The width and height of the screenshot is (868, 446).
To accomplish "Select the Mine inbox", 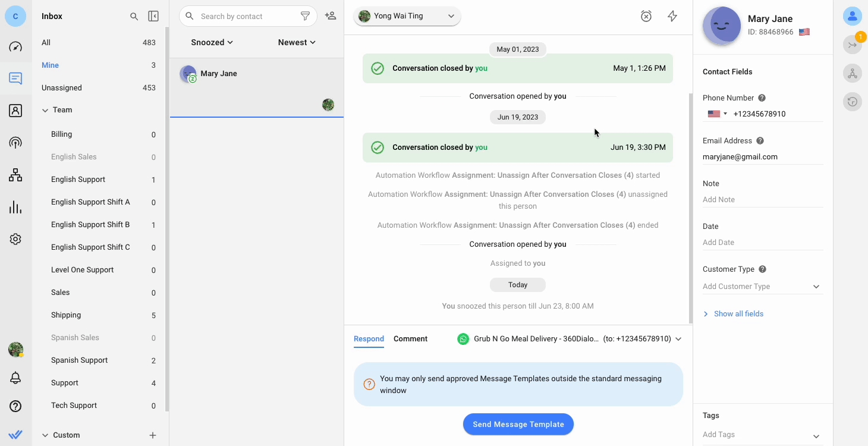I will pos(99,65).
